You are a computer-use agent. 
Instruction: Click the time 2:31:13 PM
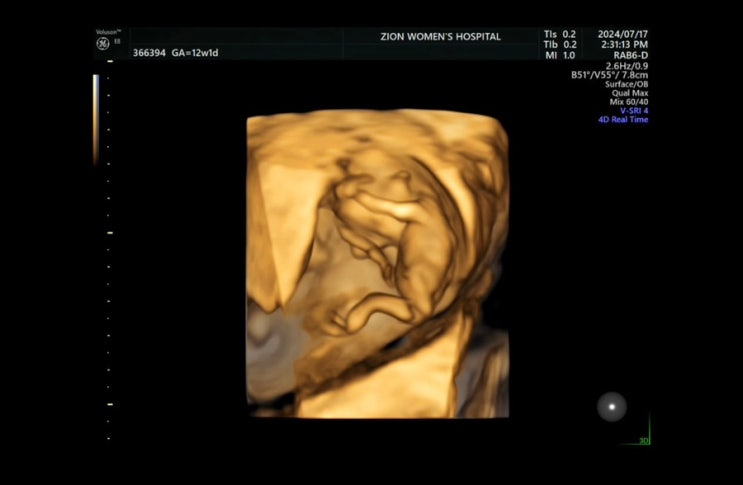tap(625, 45)
